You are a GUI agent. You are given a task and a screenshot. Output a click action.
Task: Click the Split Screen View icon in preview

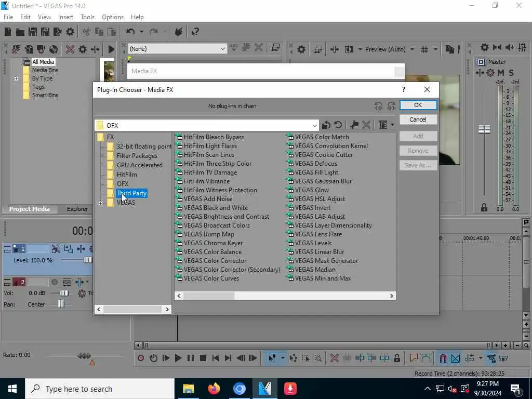pyautogui.click(x=349, y=49)
